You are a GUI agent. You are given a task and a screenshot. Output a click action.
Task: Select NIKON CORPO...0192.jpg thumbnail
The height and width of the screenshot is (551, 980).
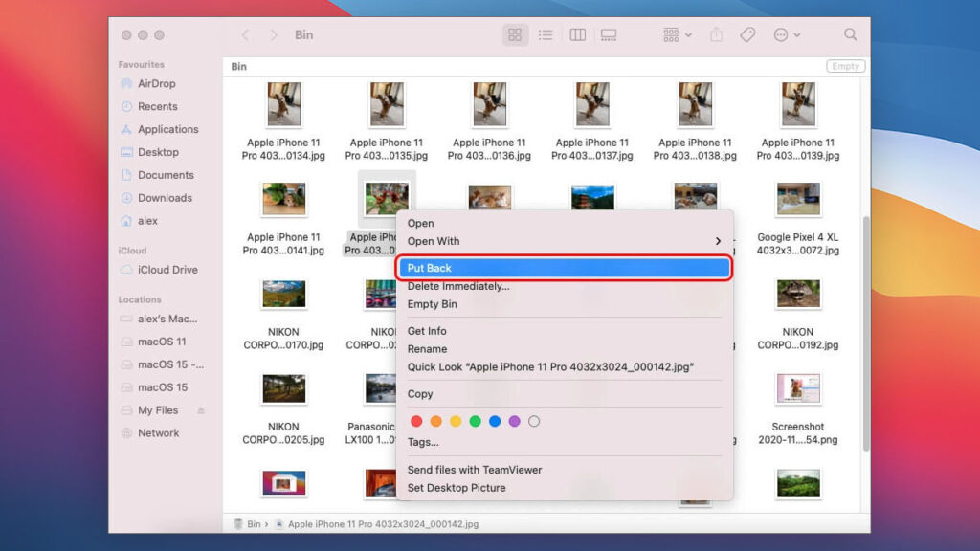coord(798,295)
